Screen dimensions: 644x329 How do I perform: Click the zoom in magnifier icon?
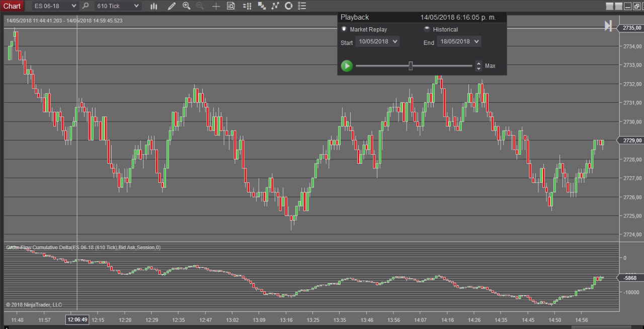(186, 6)
